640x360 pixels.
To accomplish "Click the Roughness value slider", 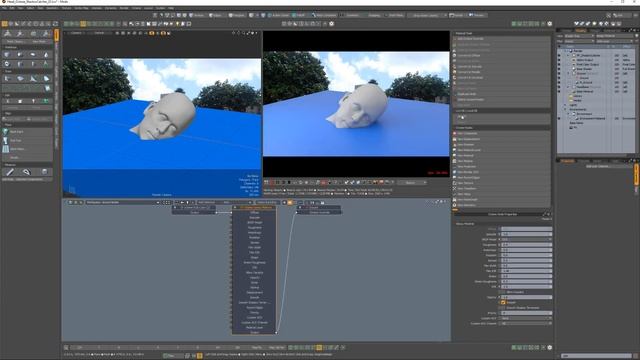I will [x=526, y=244].
